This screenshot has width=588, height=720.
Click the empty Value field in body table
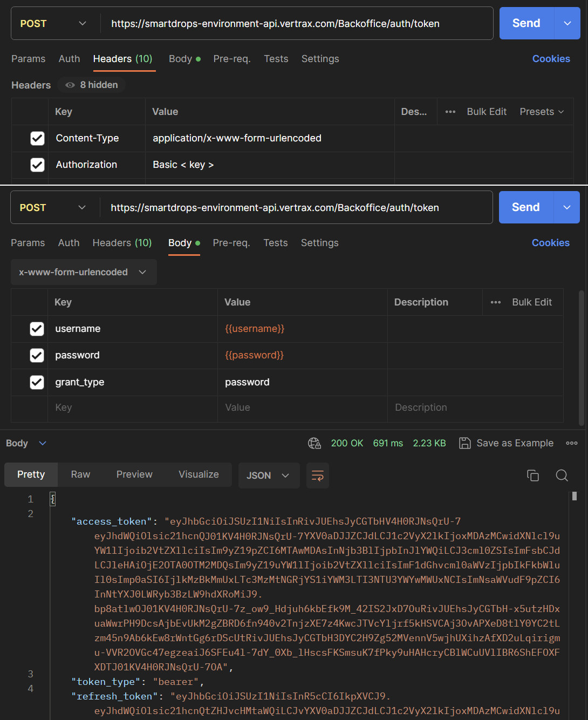[303, 407]
